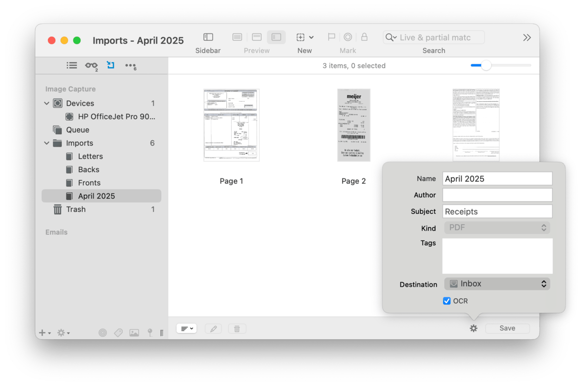Viewport: 588px width, 386px height.
Task: Click the lock icon in toolbar
Action: click(364, 37)
